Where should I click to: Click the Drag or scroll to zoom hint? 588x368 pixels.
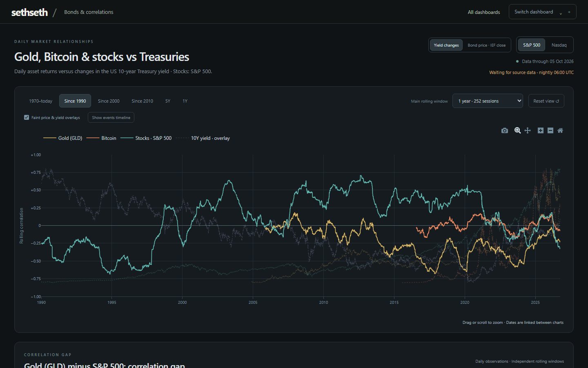[513, 323]
